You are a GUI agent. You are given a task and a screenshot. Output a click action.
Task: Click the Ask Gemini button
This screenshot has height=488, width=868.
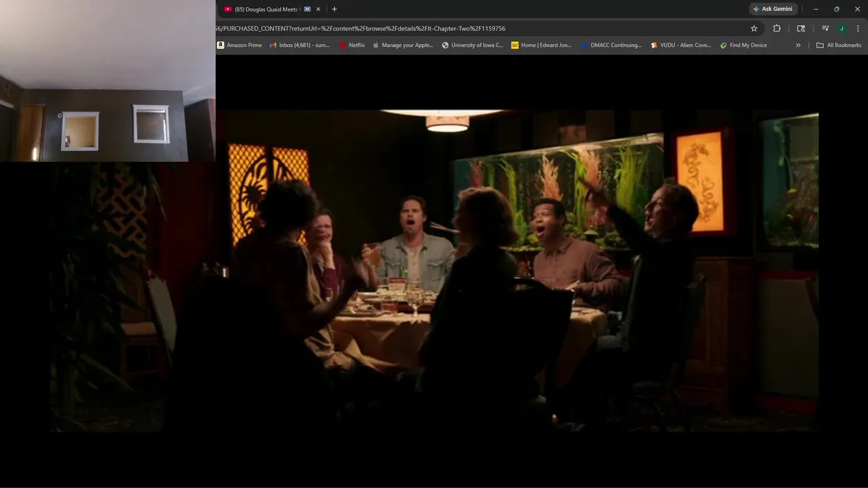(772, 9)
